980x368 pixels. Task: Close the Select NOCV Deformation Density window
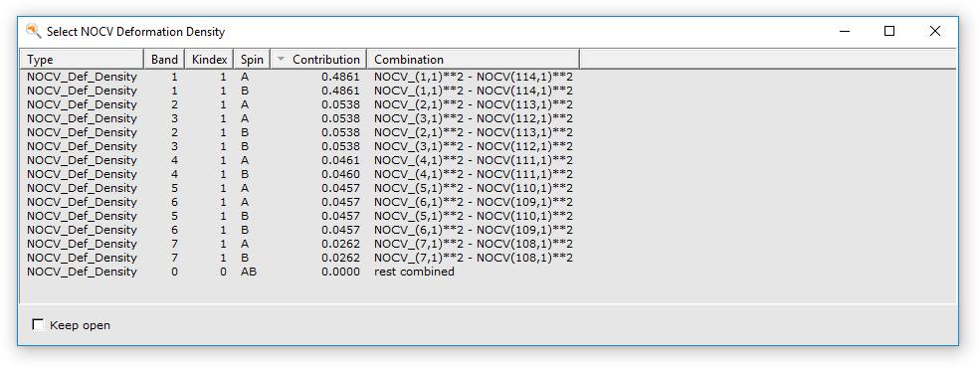pos(934,31)
